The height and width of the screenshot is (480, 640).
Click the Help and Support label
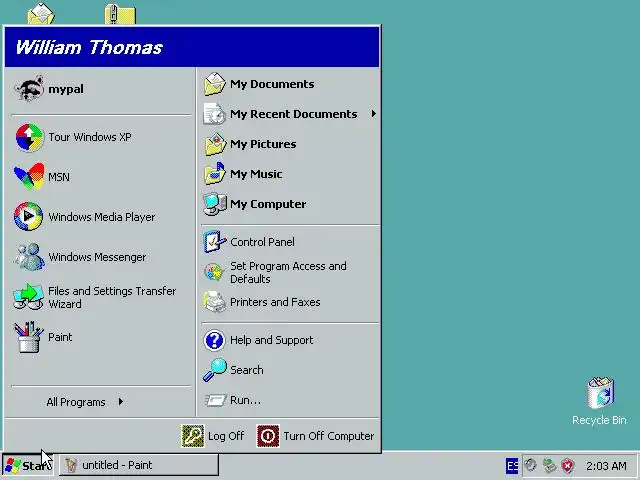tap(272, 340)
